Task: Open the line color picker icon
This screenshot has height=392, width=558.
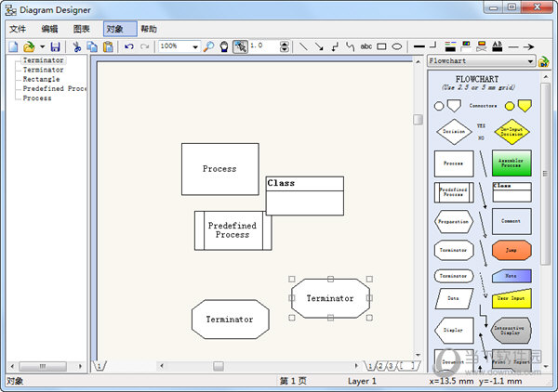Action: 450,46
